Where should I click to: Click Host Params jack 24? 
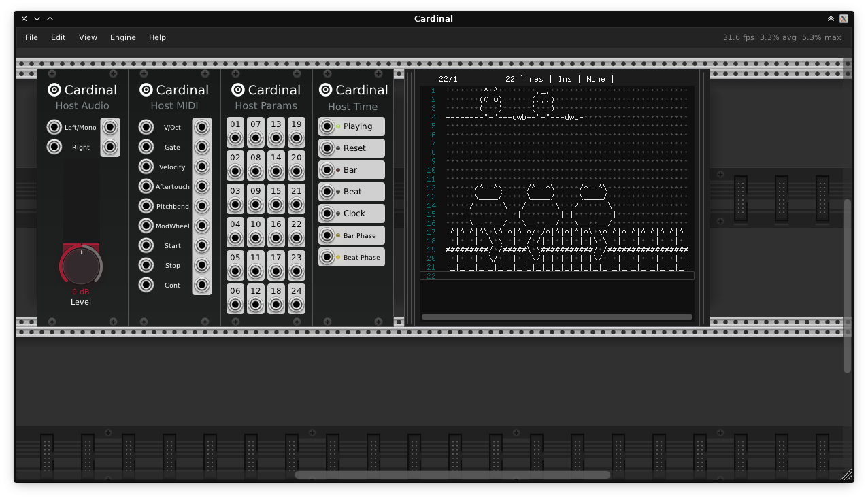coord(297,305)
